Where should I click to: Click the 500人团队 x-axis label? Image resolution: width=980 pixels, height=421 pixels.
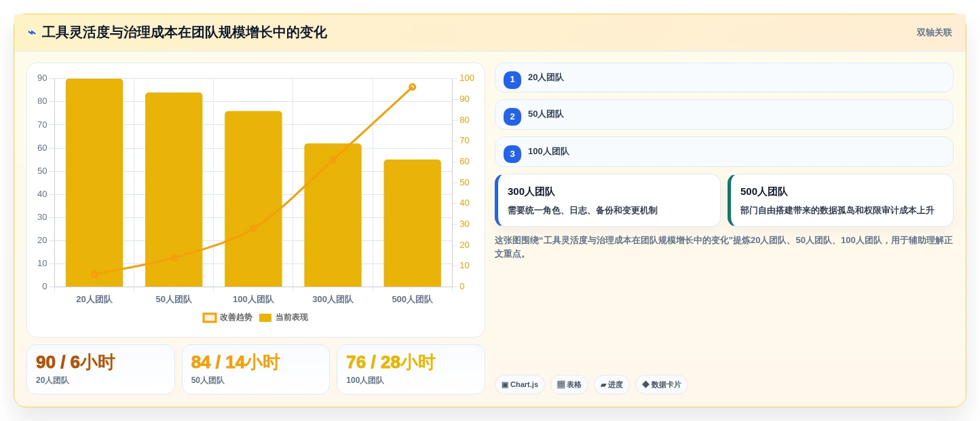pyautogui.click(x=413, y=299)
